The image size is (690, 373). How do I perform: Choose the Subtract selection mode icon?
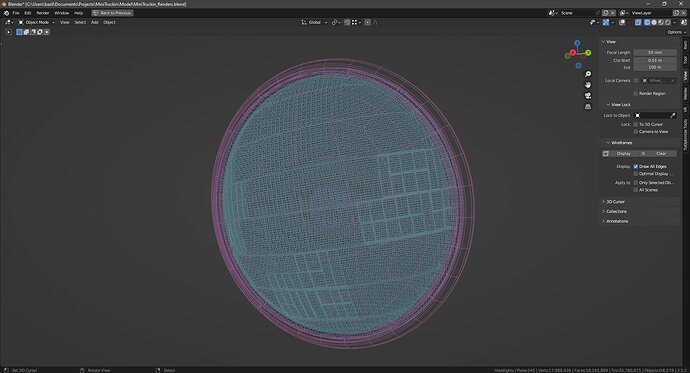[x=33, y=32]
